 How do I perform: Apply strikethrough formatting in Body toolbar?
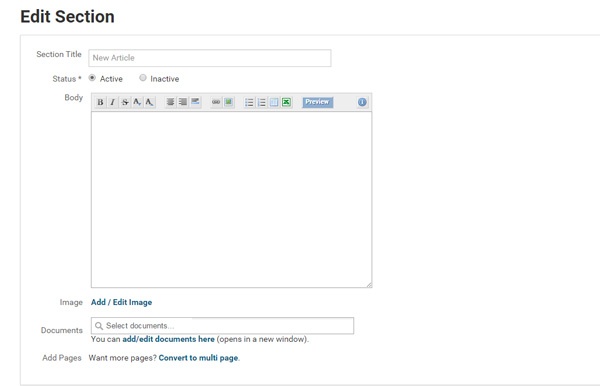(125, 102)
